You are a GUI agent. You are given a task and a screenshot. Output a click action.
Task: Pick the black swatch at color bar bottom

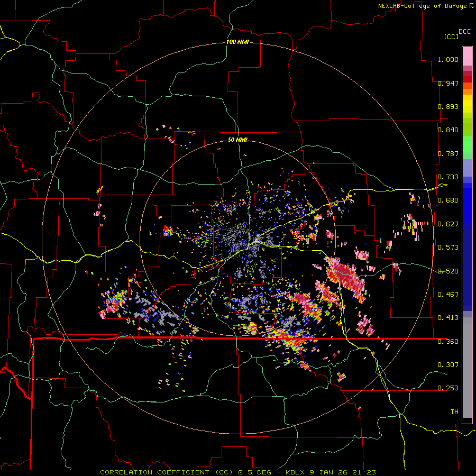click(467, 421)
